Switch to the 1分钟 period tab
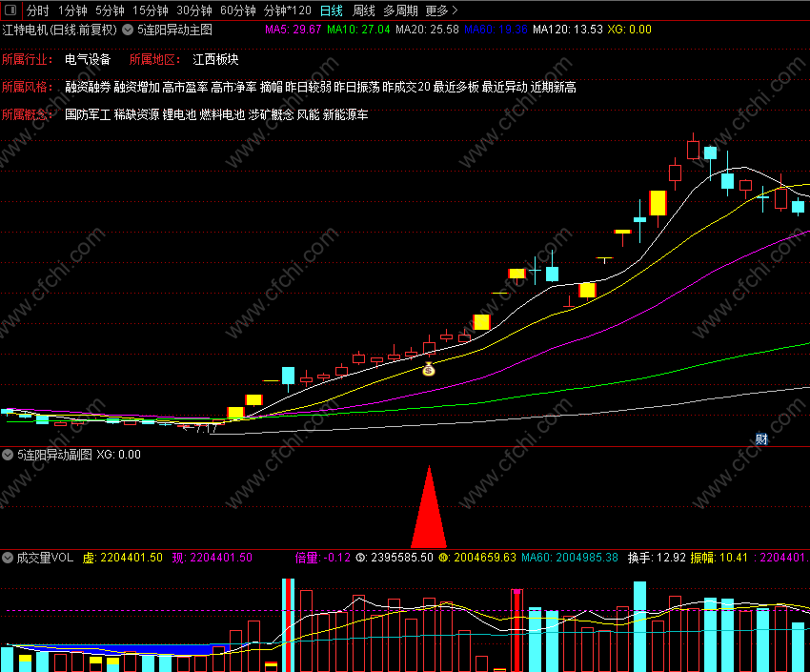810x672 pixels. (72, 10)
